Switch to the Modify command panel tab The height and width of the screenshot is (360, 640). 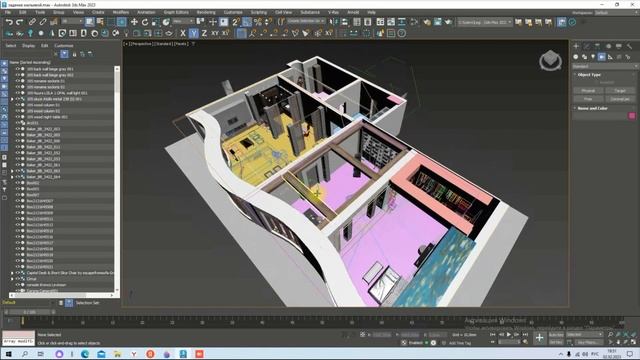(x=587, y=46)
